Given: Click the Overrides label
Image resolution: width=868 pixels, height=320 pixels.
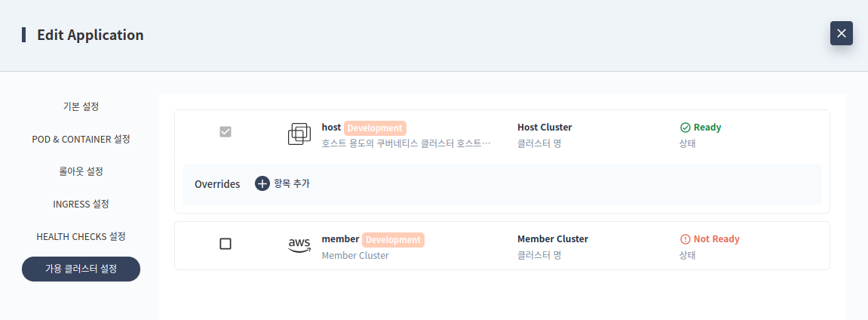Looking at the screenshot, I should [x=217, y=184].
